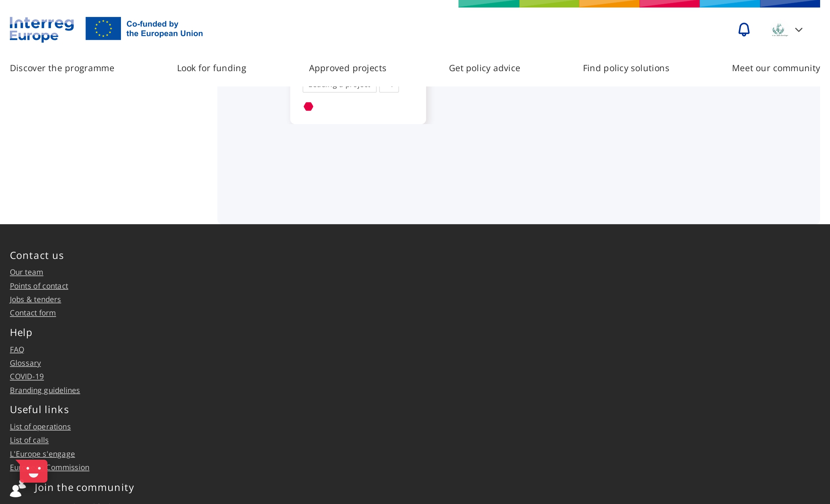The image size is (830, 504).
Task: Open Jobs & tenders link
Action: coord(35,300)
